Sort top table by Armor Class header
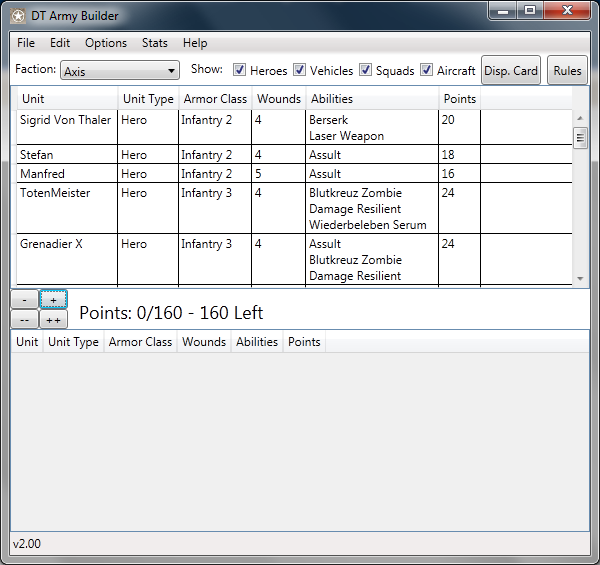The image size is (600, 565). tap(215, 99)
